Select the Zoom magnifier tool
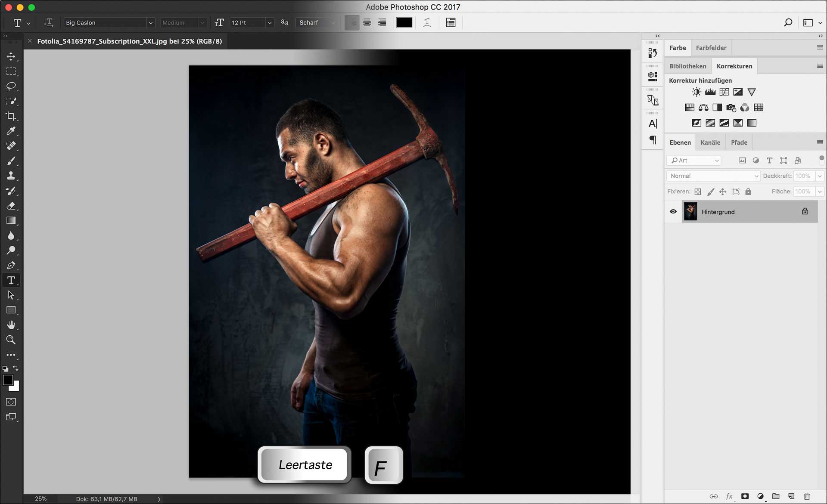The width and height of the screenshot is (827, 504). pyautogui.click(x=11, y=340)
